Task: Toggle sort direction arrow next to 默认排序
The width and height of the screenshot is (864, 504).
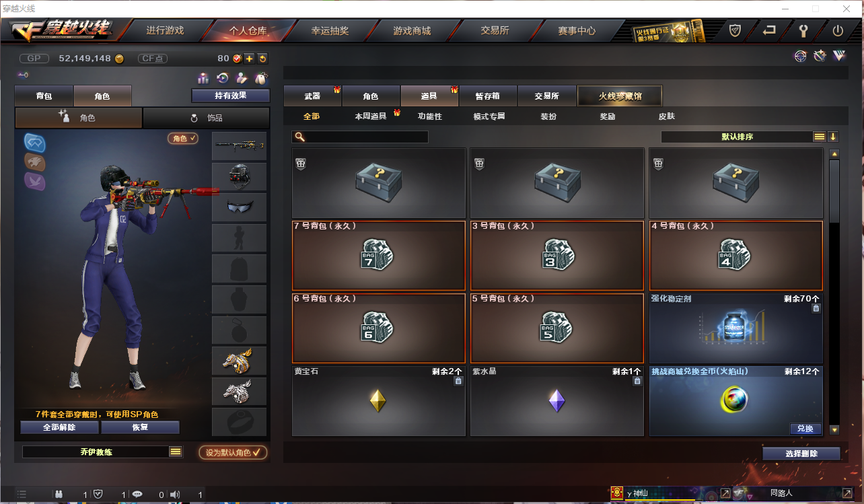Action: tap(833, 137)
